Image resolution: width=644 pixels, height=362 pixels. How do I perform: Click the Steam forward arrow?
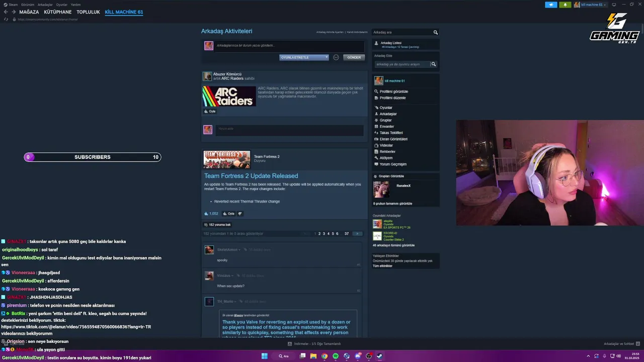(14, 12)
